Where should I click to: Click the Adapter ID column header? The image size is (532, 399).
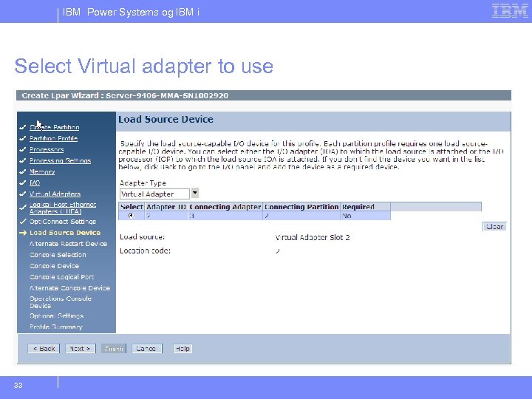coord(166,207)
